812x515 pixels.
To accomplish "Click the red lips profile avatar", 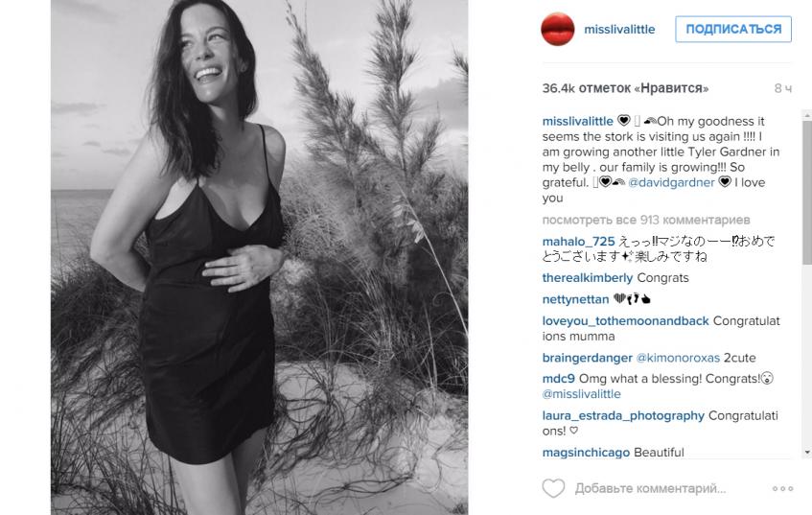I will point(558,29).
